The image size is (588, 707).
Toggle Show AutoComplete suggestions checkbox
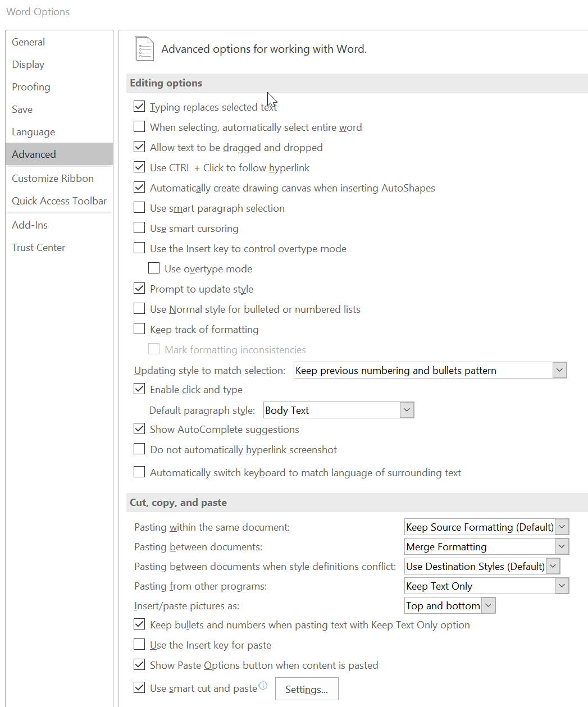(x=139, y=429)
